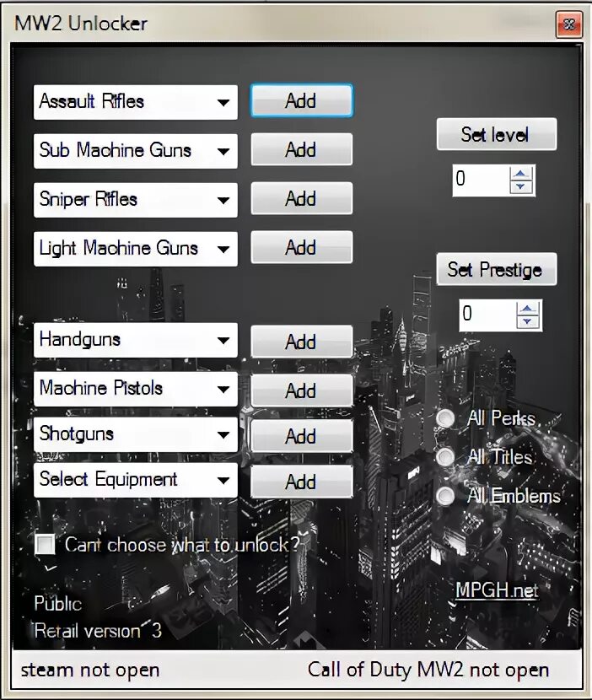Open the Shotguns dropdown

coord(135,435)
